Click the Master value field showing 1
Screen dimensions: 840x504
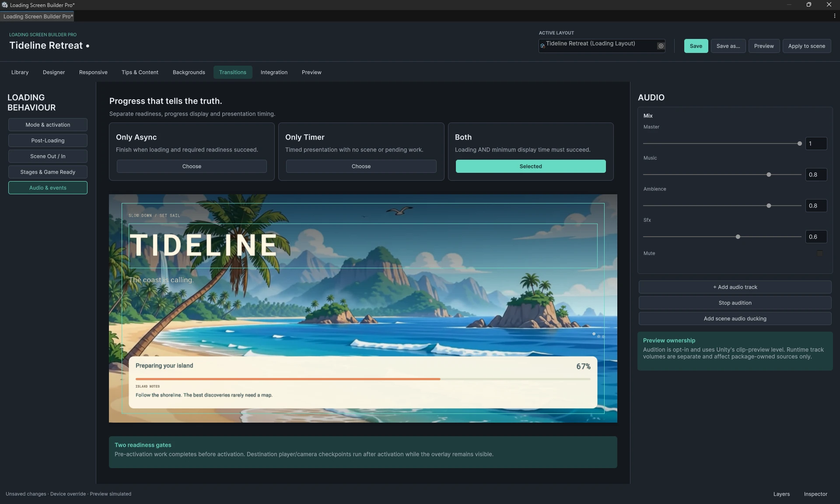tap(816, 143)
